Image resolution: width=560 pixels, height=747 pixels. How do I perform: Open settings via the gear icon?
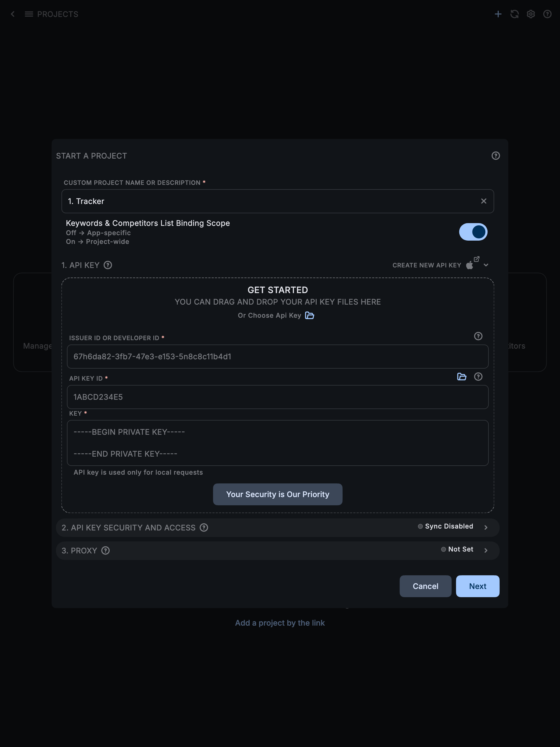531,14
